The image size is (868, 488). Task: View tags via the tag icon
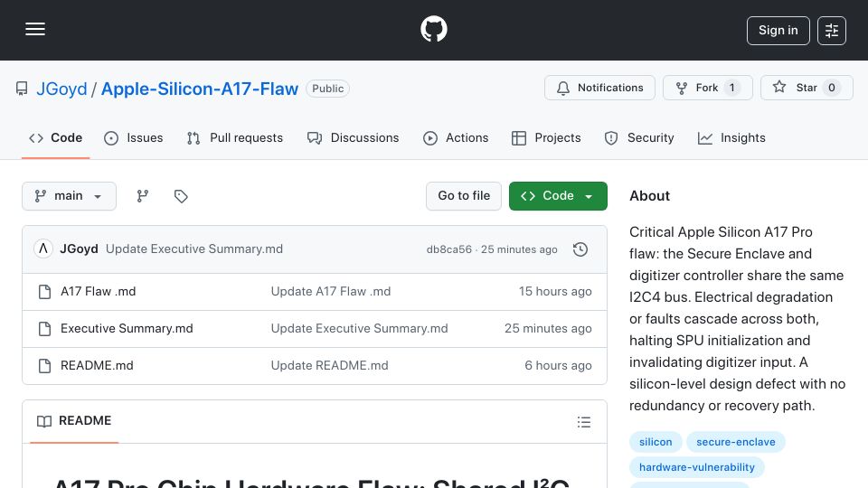[x=181, y=196]
